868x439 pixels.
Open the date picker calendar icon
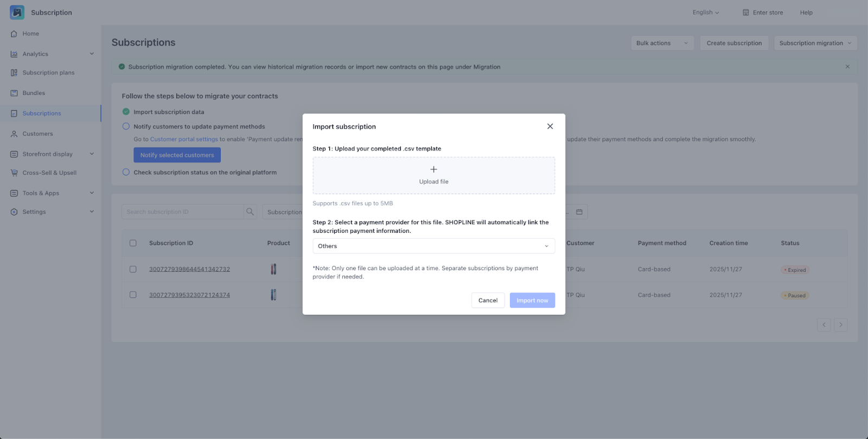[579, 212]
